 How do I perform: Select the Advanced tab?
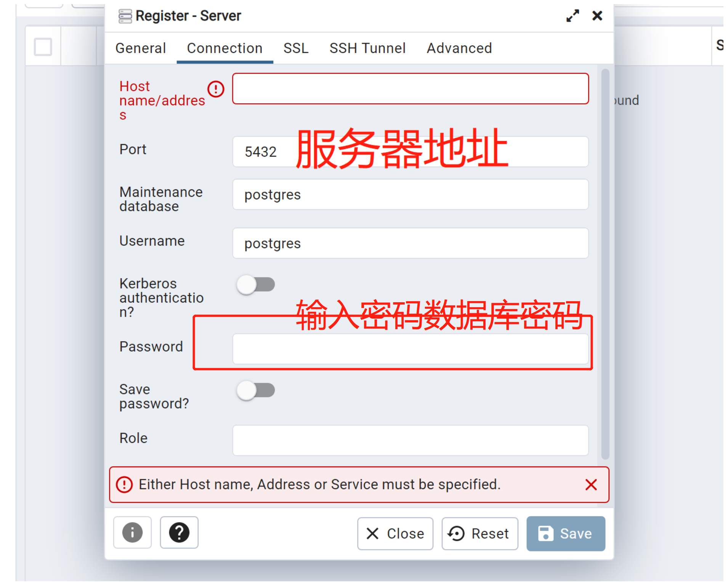459,48
